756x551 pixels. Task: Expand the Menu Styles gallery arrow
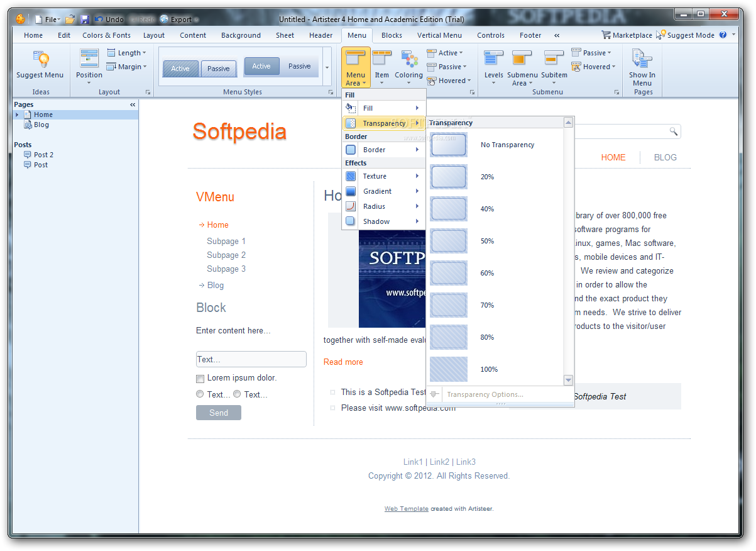coord(327,67)
